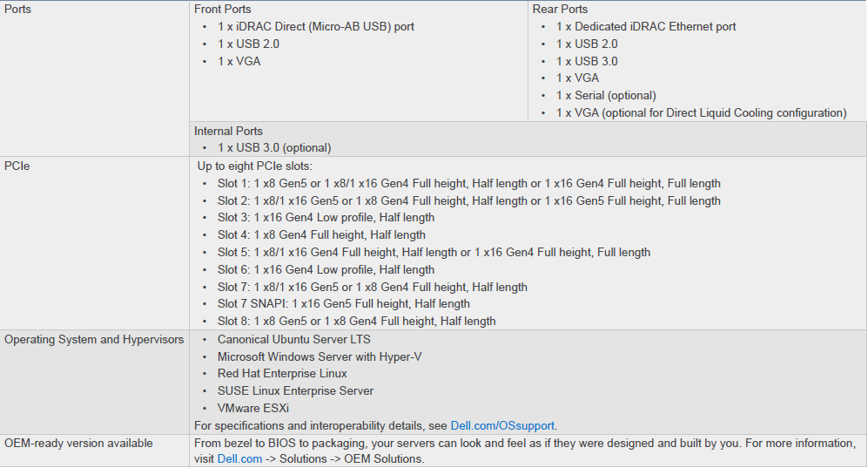The width and height of the screenshot is (868, 468).
Task: Click the Direct Liquid Cooling VGA entry
Action: click(702, 112)
